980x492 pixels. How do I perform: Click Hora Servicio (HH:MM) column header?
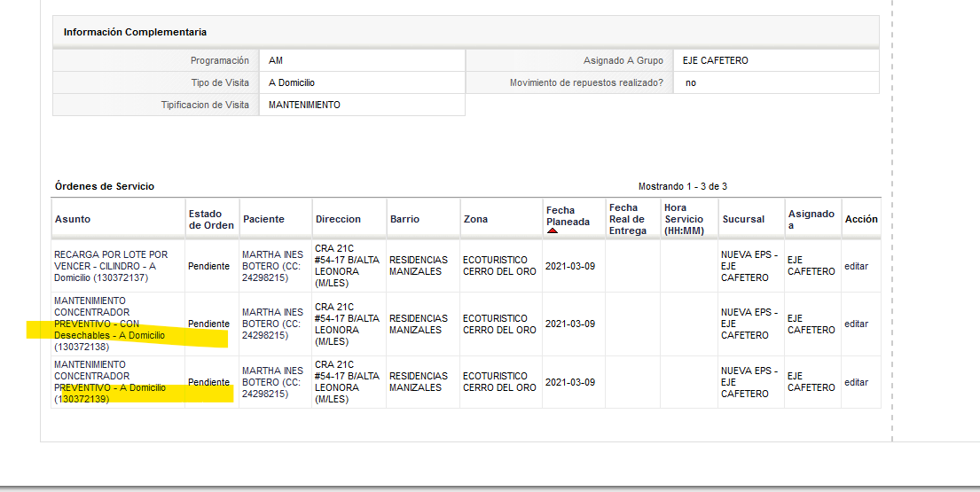(x=684, y=219)
